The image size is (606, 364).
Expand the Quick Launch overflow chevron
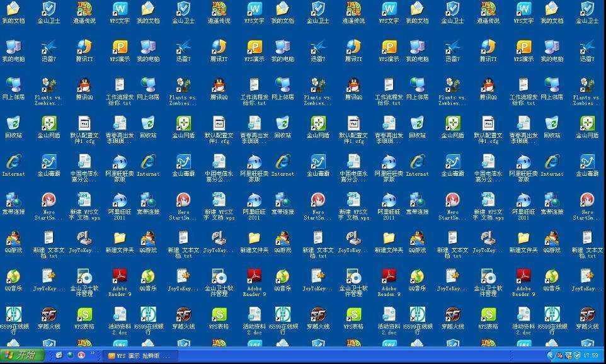[93, 354]
